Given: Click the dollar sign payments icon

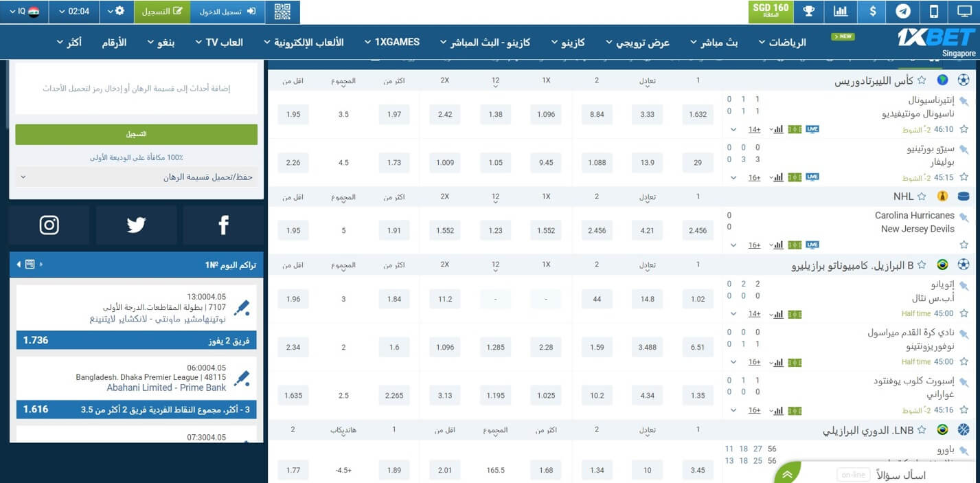Looking at the screenshot, I should (x=872, y=12).
